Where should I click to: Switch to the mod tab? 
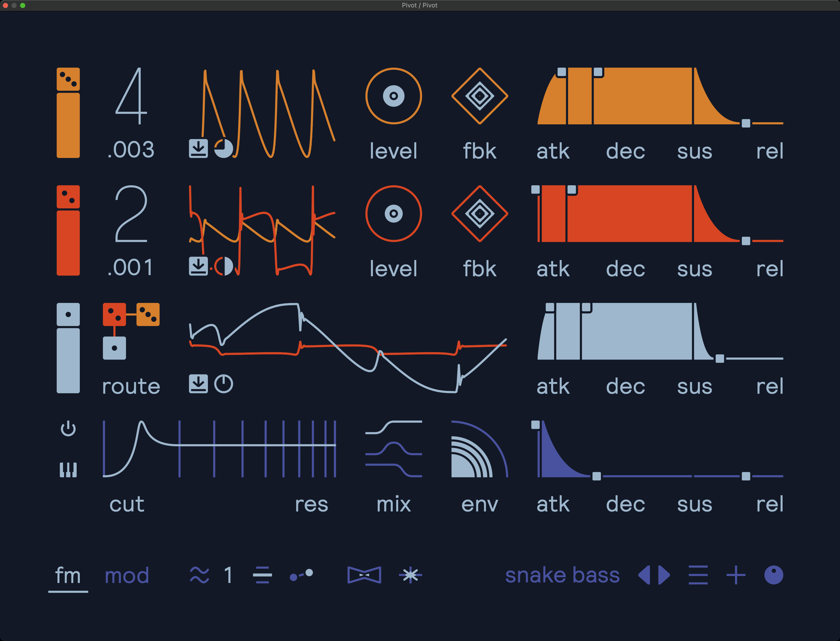point(127,575)
